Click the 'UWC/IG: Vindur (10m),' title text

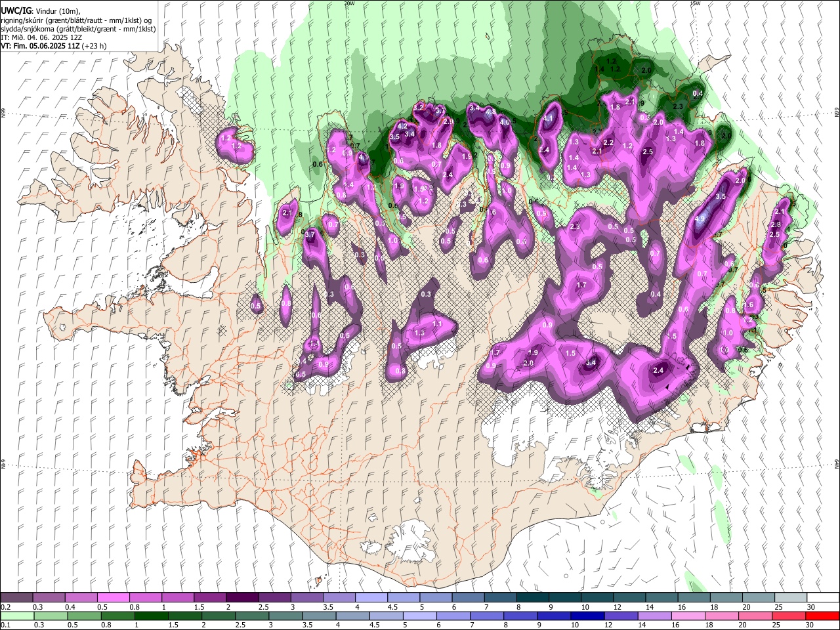point(41,11)
